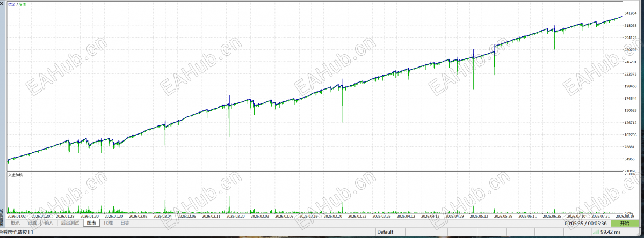Click the 2026.05.13 date axis label
Viewport: 644px width, 238px height.
(479, 216)
